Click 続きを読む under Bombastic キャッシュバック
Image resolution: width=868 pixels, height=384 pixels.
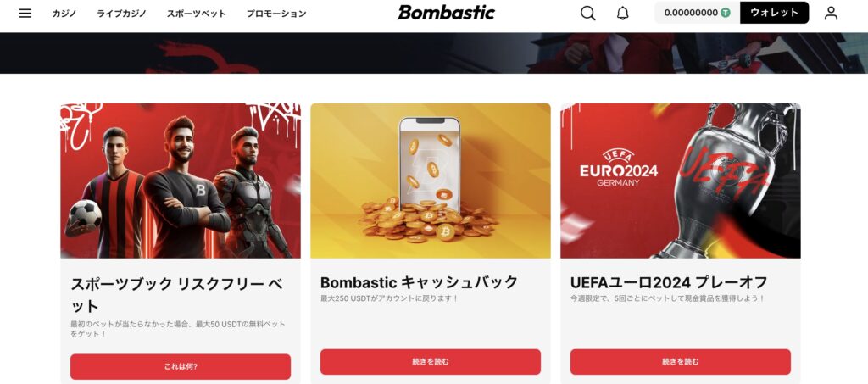pyautogui.click(x=430, y=362)
